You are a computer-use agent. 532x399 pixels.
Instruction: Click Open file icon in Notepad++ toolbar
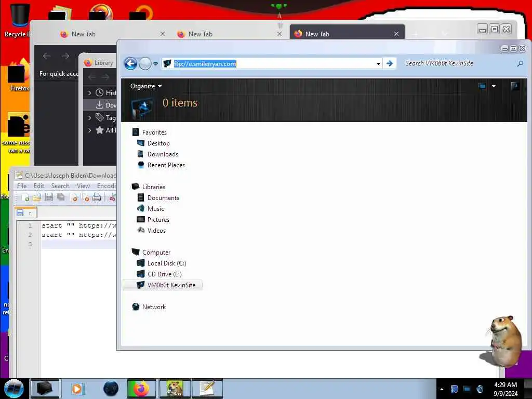pos(37,197)
